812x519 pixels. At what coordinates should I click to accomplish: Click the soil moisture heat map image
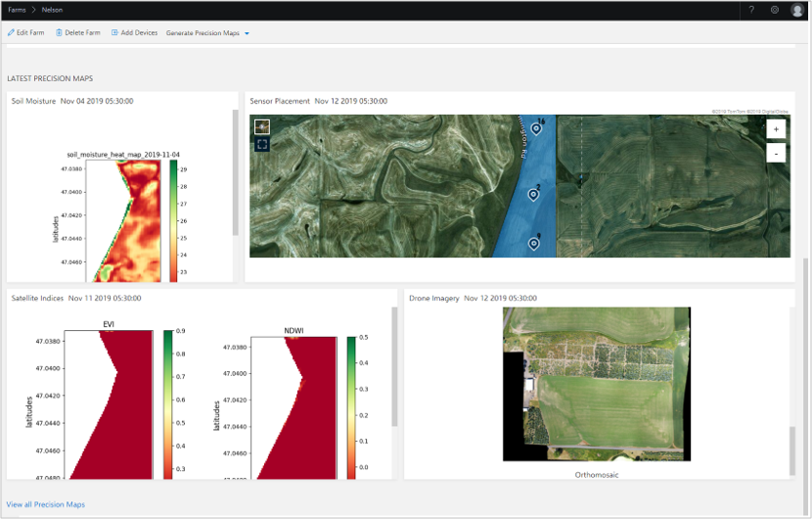[x=123, y=221]
